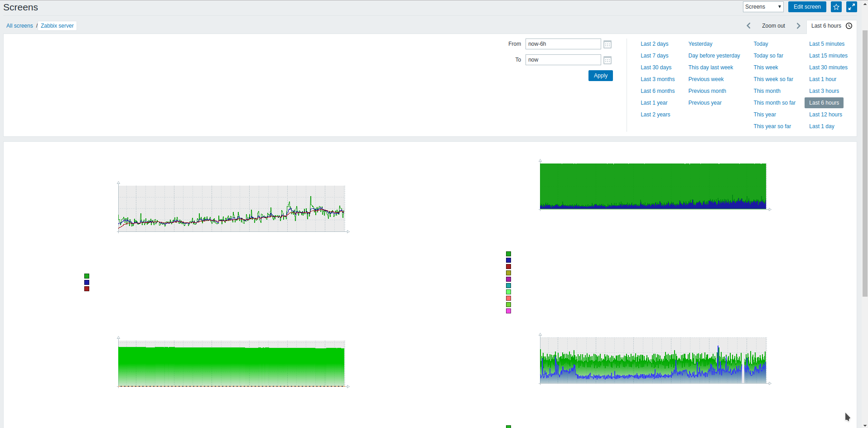Screen dimensions: 868x428
Task: Select Last 6 months range
Action: point(657,91)
